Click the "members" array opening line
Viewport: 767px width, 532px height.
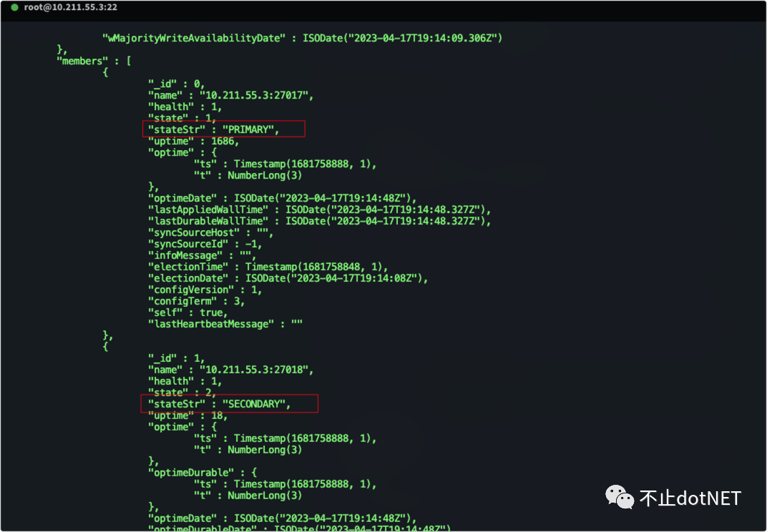coord(93,61)
